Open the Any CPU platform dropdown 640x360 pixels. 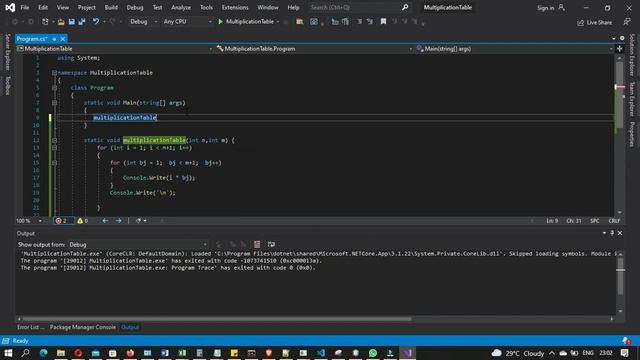(x=187, y=22)
